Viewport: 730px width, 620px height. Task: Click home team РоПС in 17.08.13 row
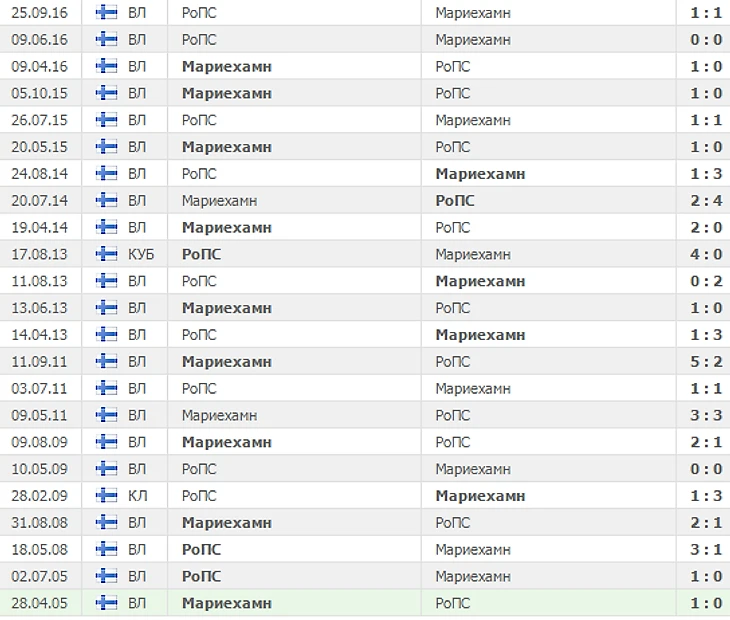click(201, 254)
